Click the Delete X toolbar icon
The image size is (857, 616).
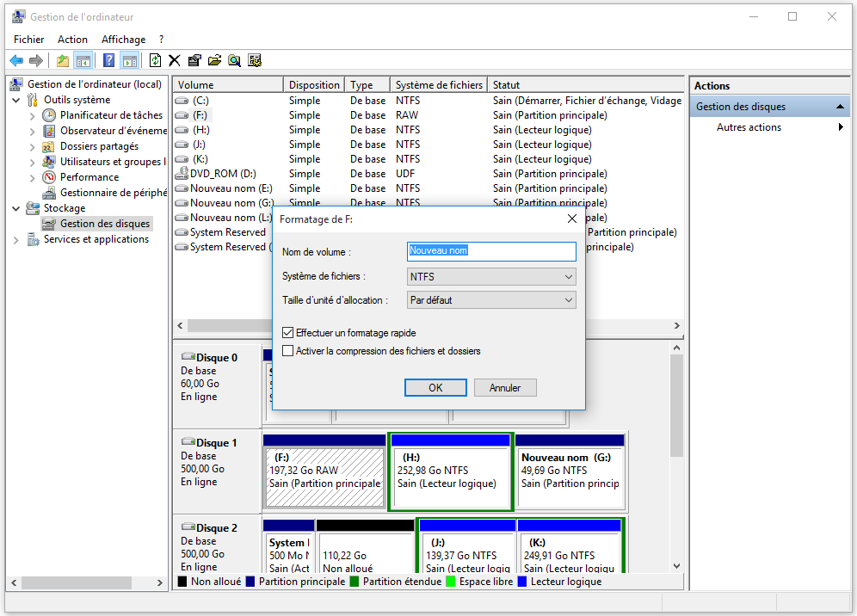click(x=175, y=60)
